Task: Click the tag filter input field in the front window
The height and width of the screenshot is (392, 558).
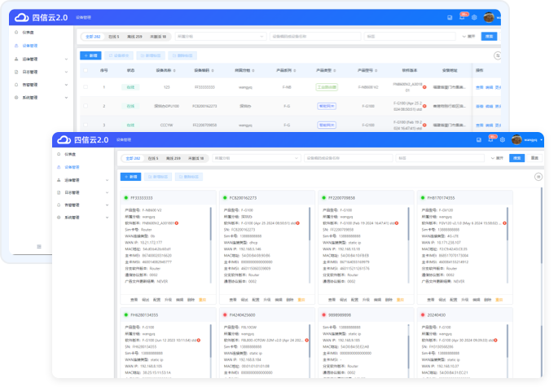Action: (x=440, y=158)
